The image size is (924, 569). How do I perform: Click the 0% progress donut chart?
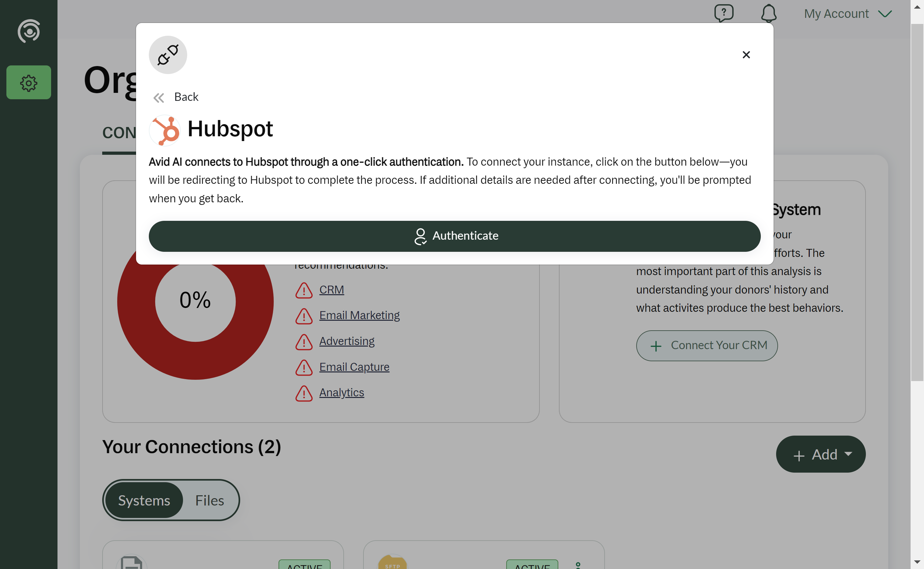coord(195,301)
